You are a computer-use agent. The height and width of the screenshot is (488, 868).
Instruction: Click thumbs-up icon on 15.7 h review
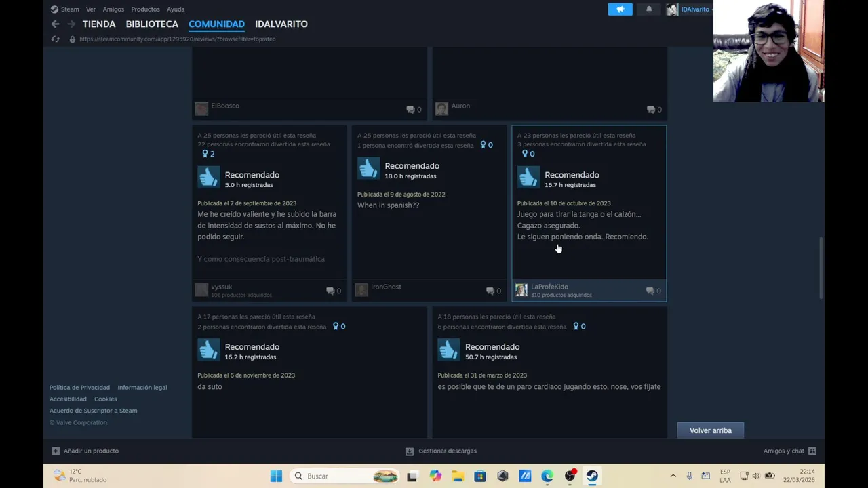point(528,178)
